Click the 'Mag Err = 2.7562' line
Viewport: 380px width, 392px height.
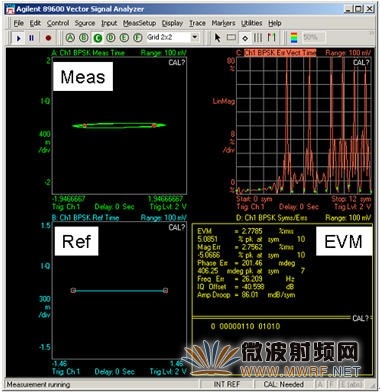coord(245,247)
